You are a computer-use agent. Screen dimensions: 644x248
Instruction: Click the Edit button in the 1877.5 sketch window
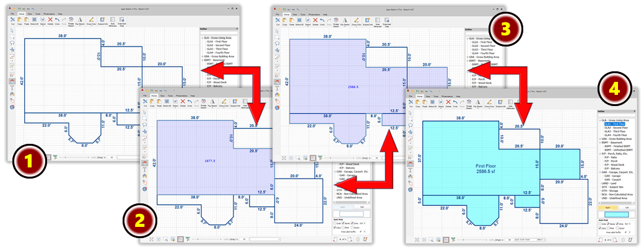tap(362, 207)
